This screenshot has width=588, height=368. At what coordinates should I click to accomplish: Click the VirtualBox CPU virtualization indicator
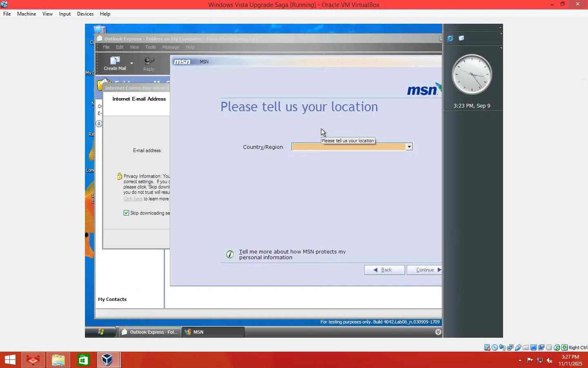(549, 348)
